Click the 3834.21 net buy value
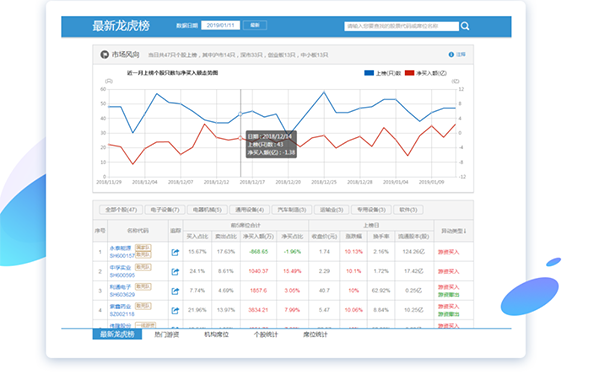 click(258, 310)
